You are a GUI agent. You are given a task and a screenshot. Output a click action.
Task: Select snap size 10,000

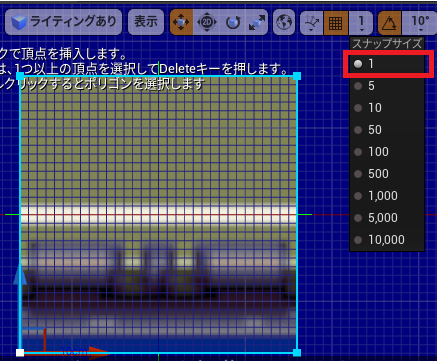(x=387, y=240)
